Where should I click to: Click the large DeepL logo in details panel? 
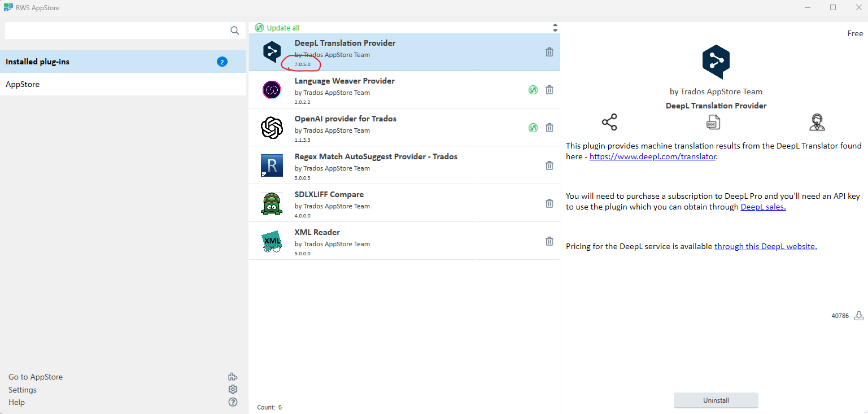pos(716,62)
